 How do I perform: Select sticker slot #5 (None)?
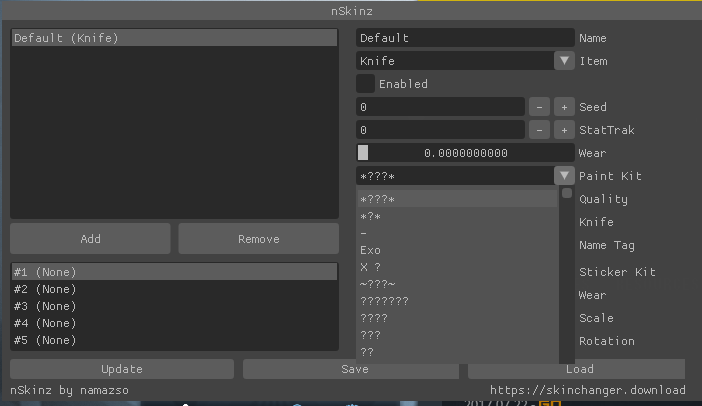(174, 340)
